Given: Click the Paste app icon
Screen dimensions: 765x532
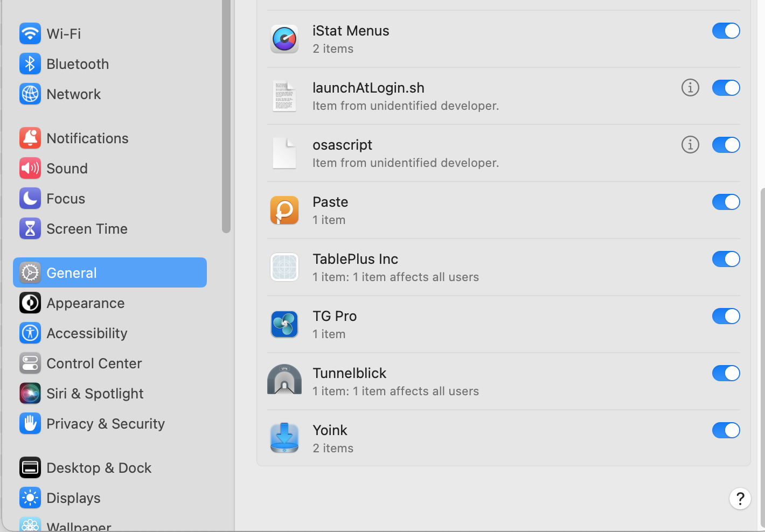Looking at the screenshot, I should point(284,210).
